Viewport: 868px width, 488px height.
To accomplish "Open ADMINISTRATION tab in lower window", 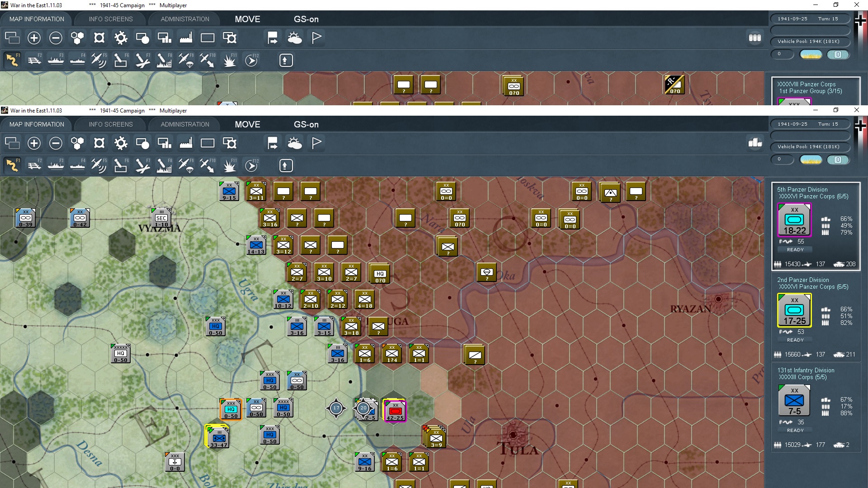I will pos(185,124).
